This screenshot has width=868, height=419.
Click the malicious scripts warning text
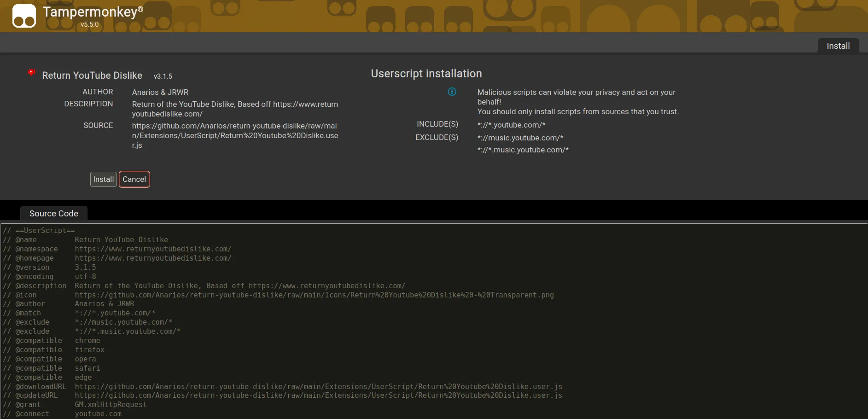(x=578, y=102)
